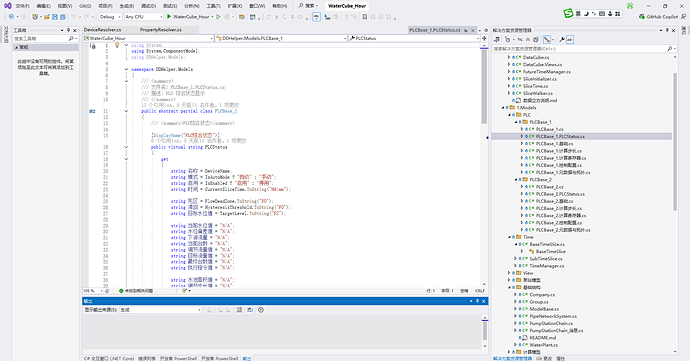Click the Output panel vertical scrollbar
Screen dimensions: 690x361
pos(484,330)
